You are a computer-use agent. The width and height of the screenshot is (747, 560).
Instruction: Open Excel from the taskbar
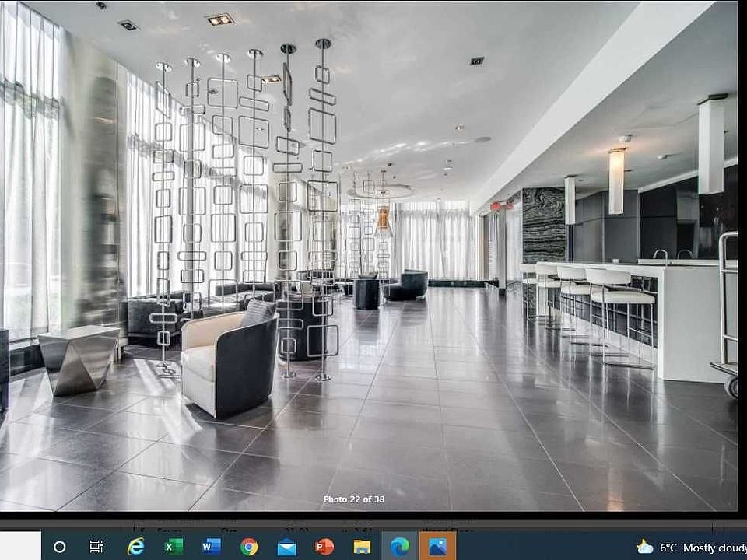174,547
